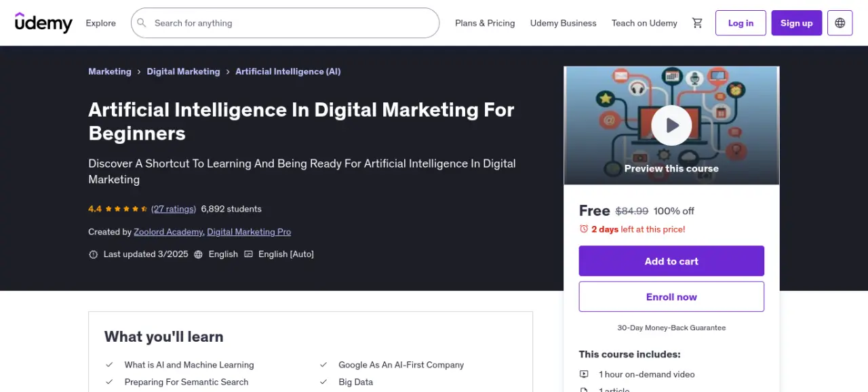
Task: Click the video icon by 1 hour on-demand video
Action: click(584, 374)
